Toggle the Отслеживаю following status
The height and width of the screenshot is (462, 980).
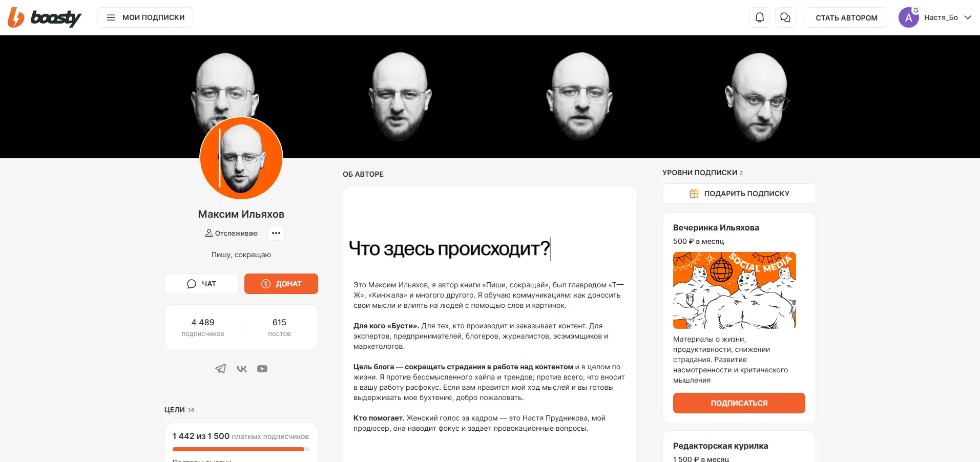(232, 233)
